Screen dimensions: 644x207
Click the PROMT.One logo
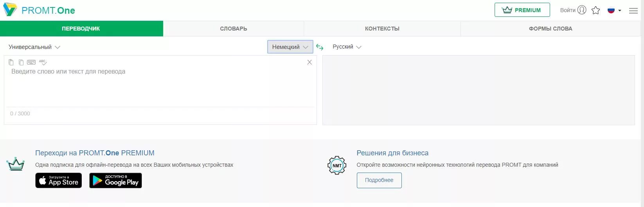(39, 10)
